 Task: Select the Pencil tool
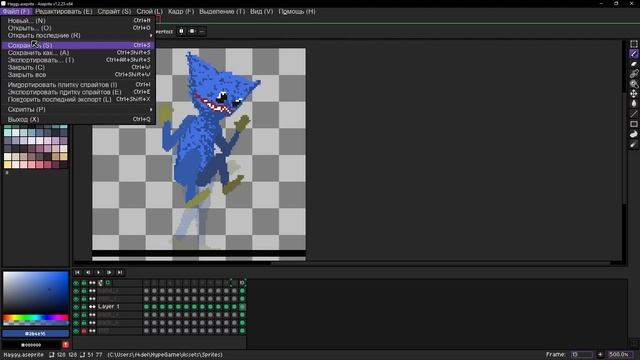[633, 53]
